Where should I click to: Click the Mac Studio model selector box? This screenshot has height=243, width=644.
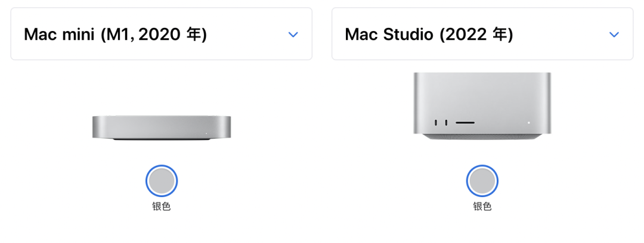point(482,34)
